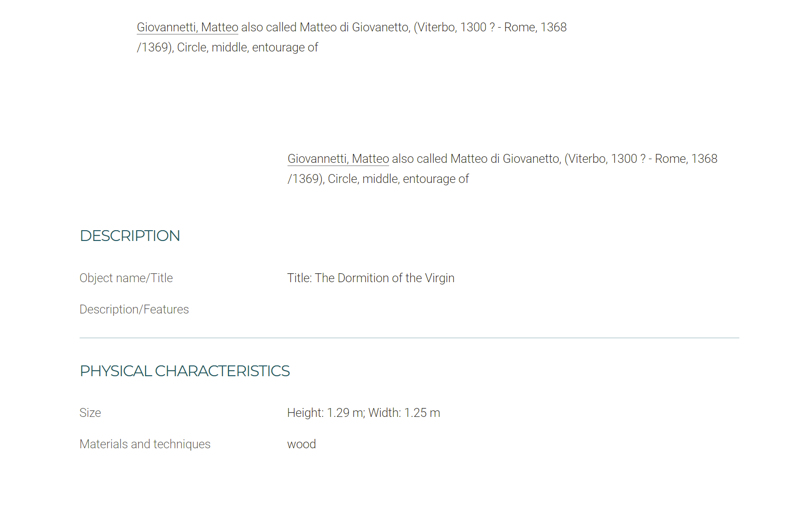Click the 'Title:' prefix before Dormition
Viewport: 811px width, 532px height.
click(300, 278)
